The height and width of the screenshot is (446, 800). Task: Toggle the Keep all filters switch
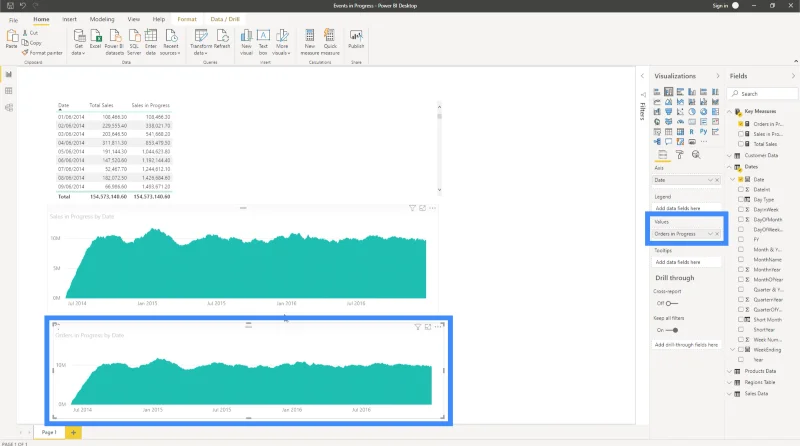tap(671, 330)
